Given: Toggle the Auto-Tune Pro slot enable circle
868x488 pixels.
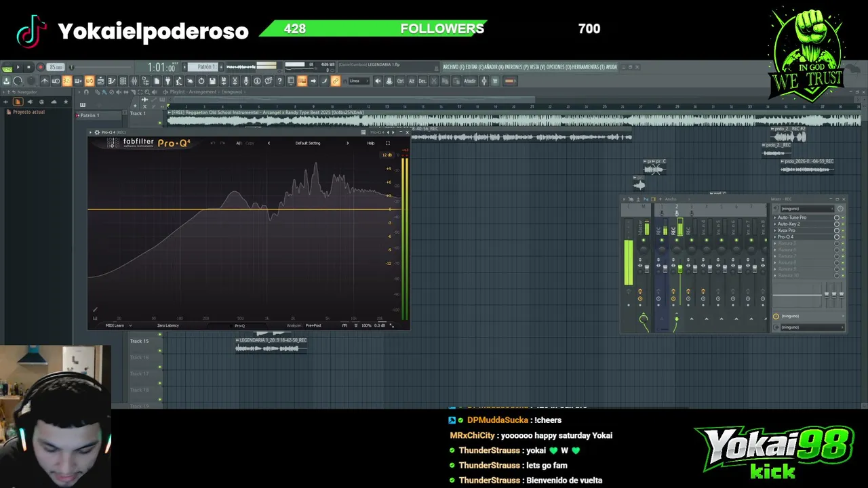Looking at the screenshot, I should [837, 218].
